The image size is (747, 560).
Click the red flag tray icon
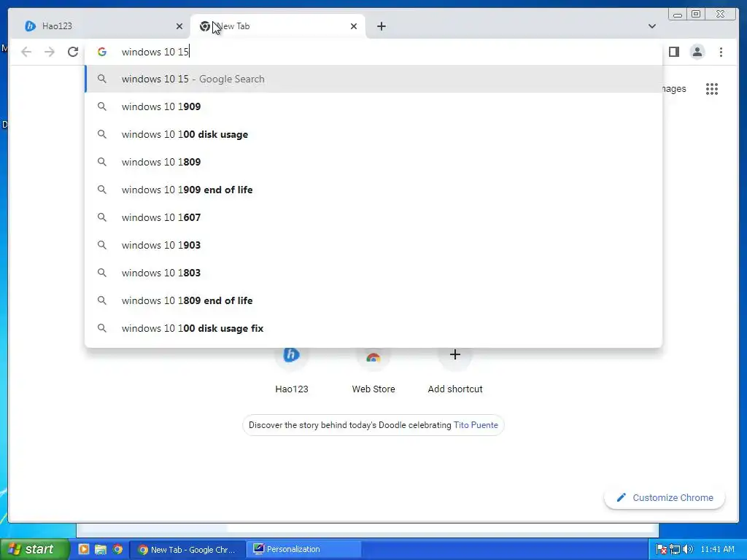tap(661, 550)
